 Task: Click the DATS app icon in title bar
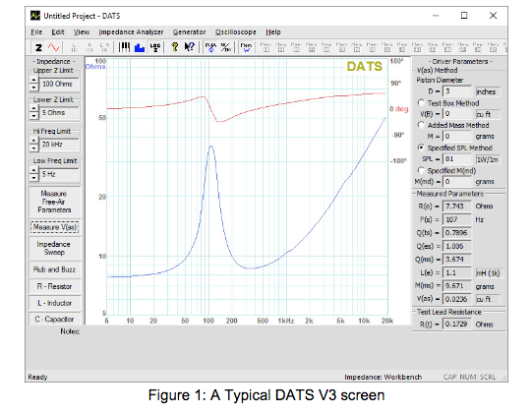[35, 16]
